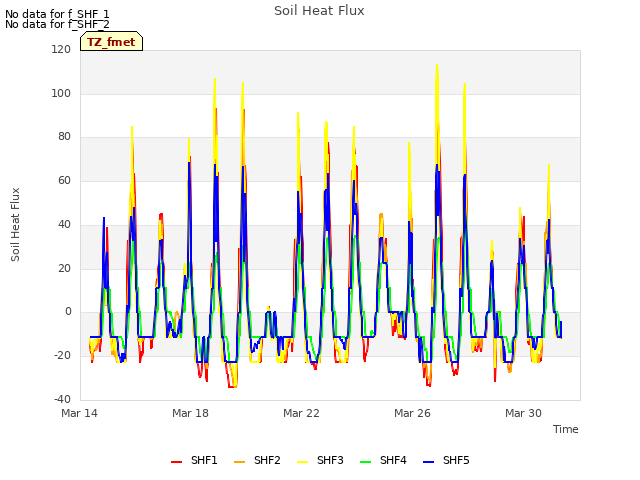
Task: Click the vertical Soil Heat Flux axis label
Action: point(15,224)
